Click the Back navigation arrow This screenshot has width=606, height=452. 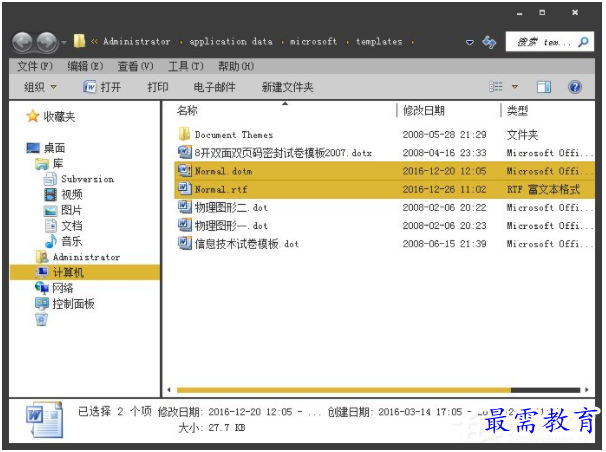pos(22,42)
